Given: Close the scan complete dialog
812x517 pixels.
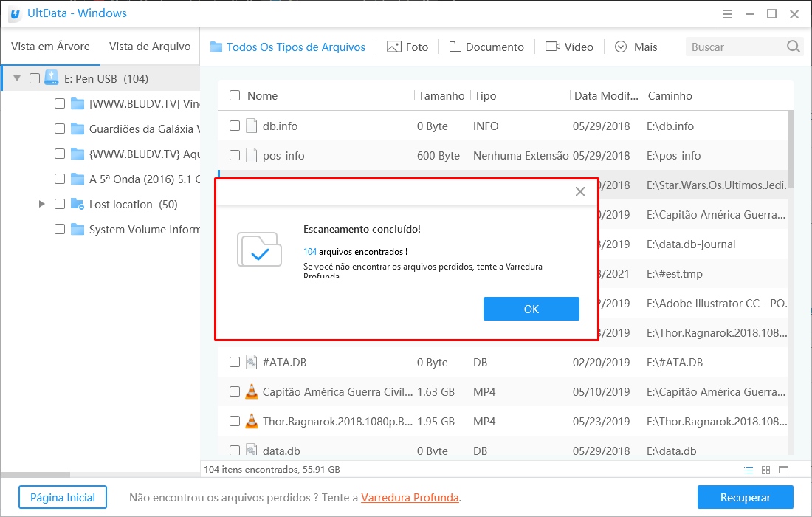Looking at the screenshot, I should click(x=580, y=191).
